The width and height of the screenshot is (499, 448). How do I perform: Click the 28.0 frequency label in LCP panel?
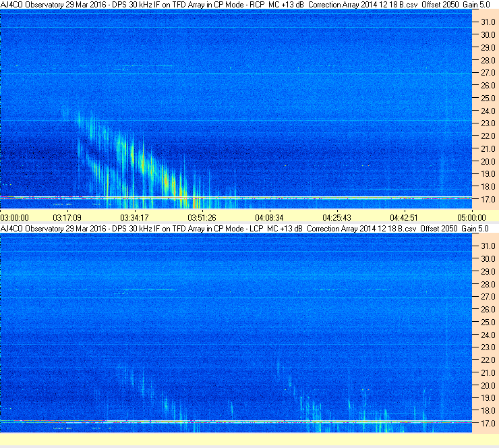click(488, 284)
